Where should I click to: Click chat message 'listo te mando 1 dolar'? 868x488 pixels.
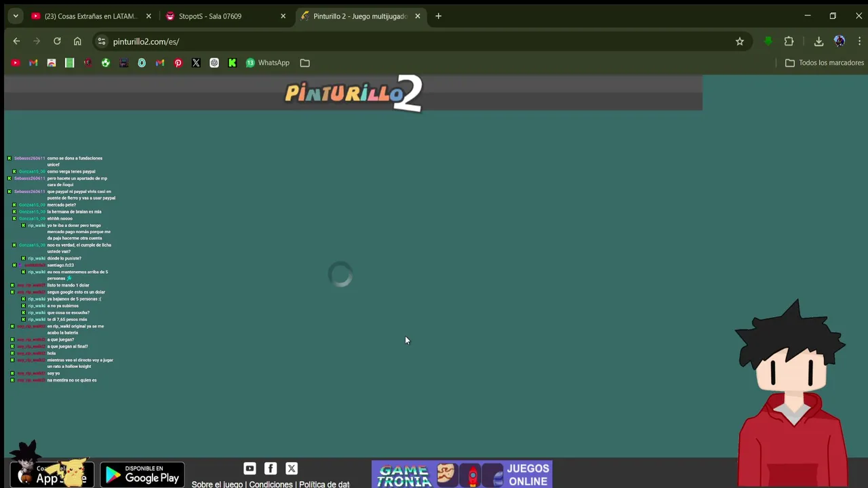click(x=68, y=285)
